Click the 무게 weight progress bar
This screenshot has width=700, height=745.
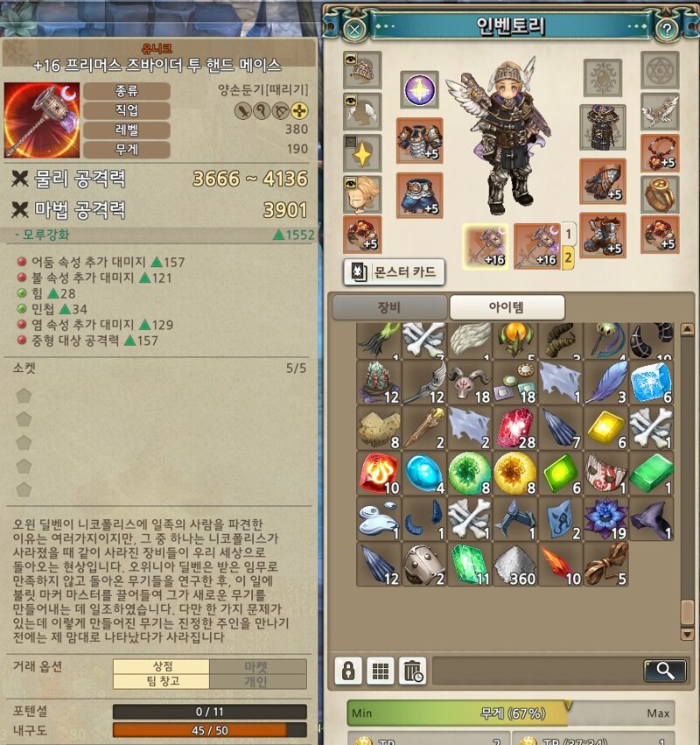coord(511,713)
